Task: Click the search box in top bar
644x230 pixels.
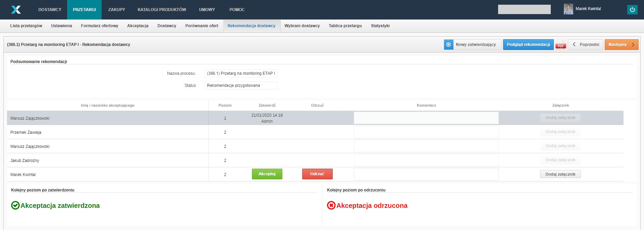Action: pos(524,9)
